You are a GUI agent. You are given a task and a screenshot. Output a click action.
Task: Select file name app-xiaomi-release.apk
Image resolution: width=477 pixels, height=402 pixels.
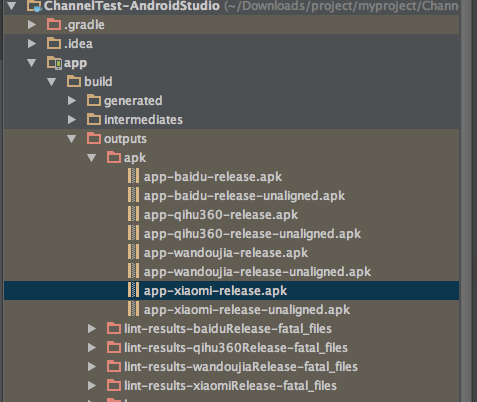pos(215,291)
